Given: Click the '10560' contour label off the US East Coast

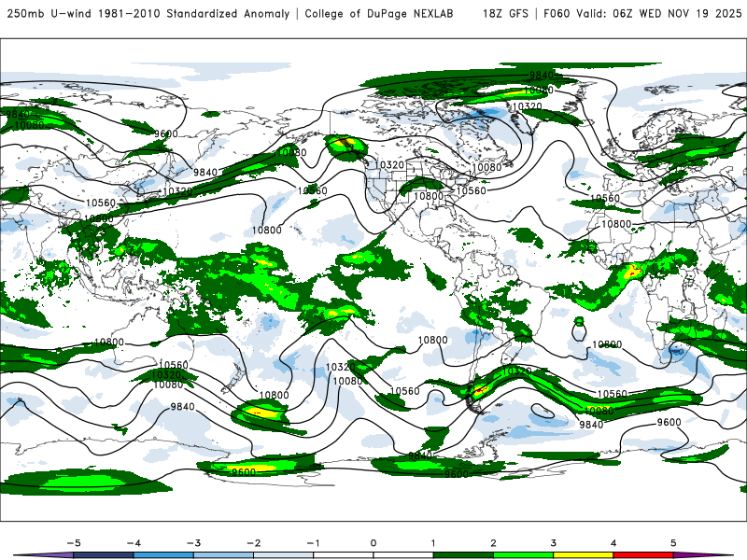Looking at the screenshot, I should click(472, 191).
